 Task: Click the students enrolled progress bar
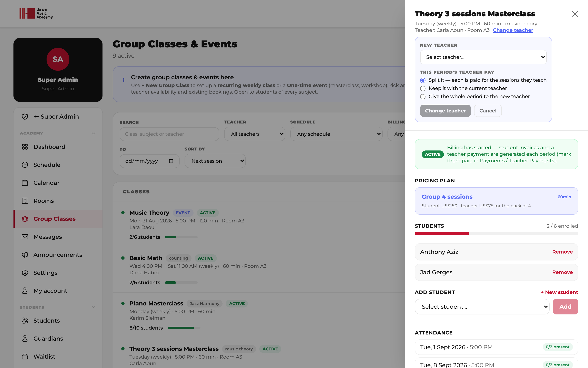click(x=496, y=234)
